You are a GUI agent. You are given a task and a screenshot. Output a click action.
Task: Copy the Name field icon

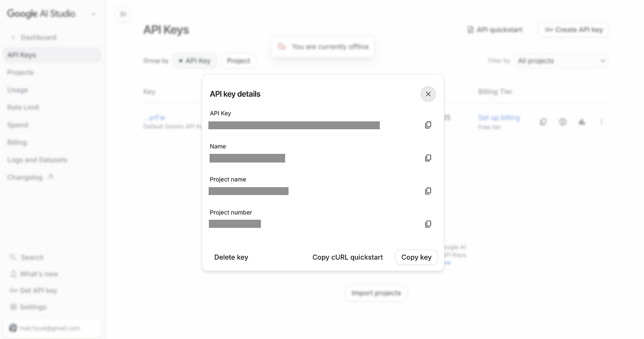[428, 158]
